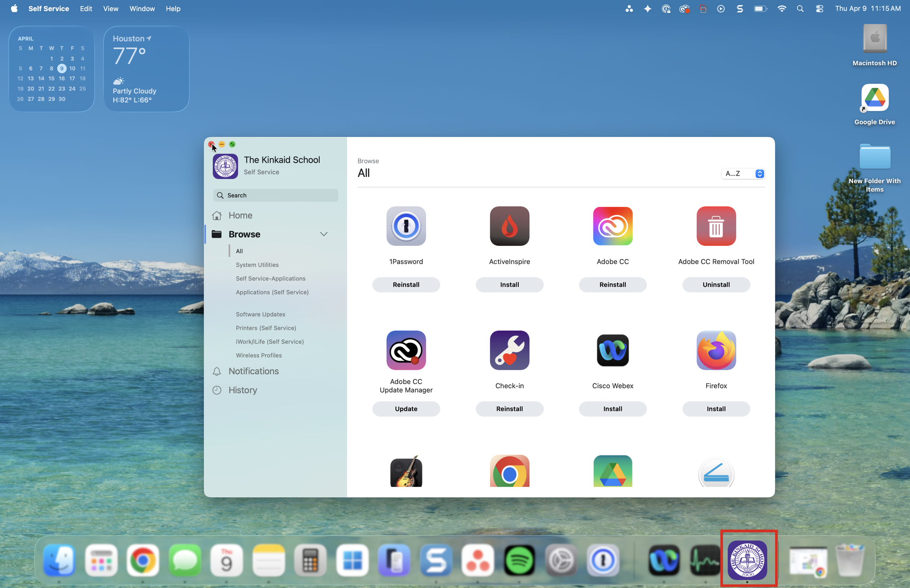Click the Check-in wrench icon

point(509,350)
